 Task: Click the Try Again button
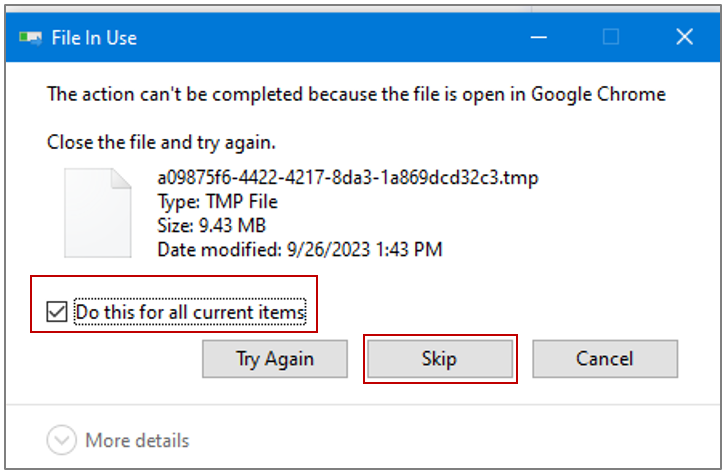click(x=275, y=359)
